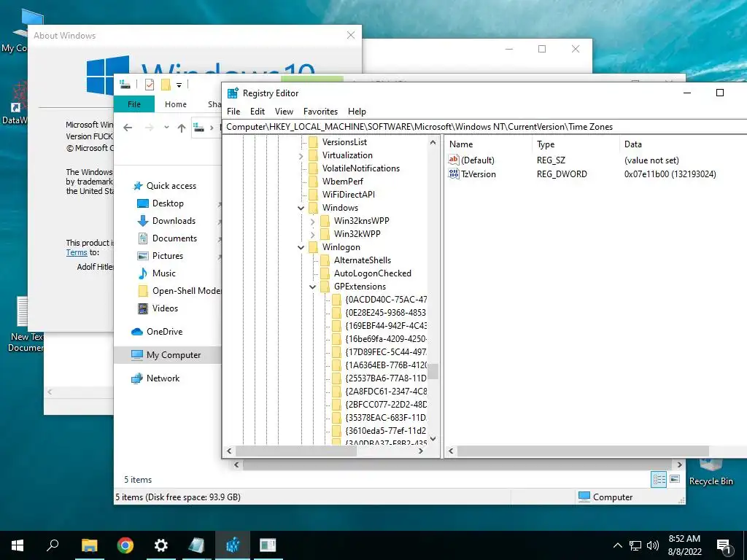Screen dimensions: 747x560
Task: Click the registry tree vertical scrollbar thumb
Action: [x=433, y=371]
